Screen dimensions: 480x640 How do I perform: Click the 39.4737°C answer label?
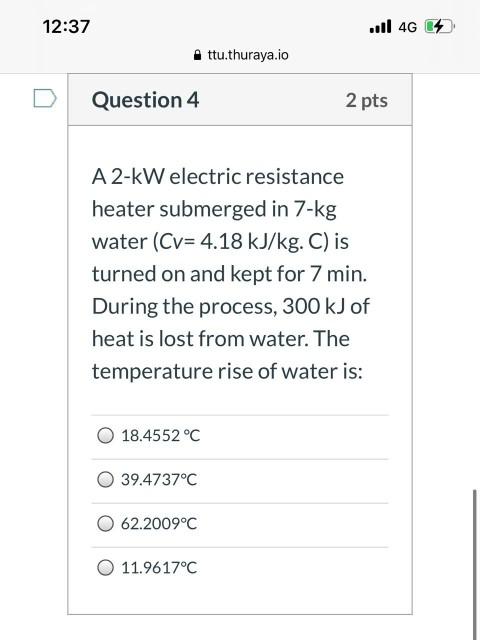coord(159,480)
